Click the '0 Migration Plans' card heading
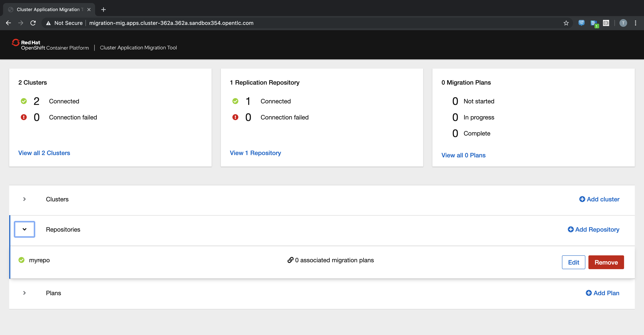The height and width of the screenshot is (335, 644). pyautogui.click(x=466, y=83)
